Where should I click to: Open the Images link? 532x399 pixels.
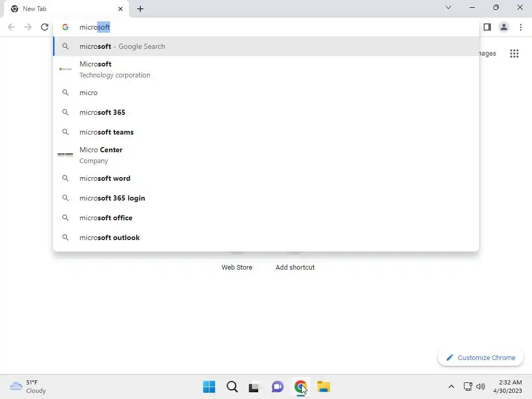(487, 54)
